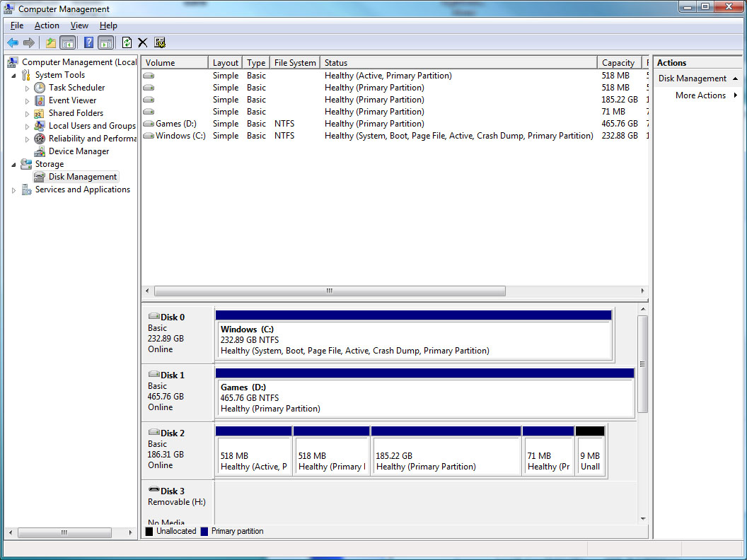Select the row with 185.22 GB capacity
This screenshot has height=560, width=747.
tap(395, 100)
